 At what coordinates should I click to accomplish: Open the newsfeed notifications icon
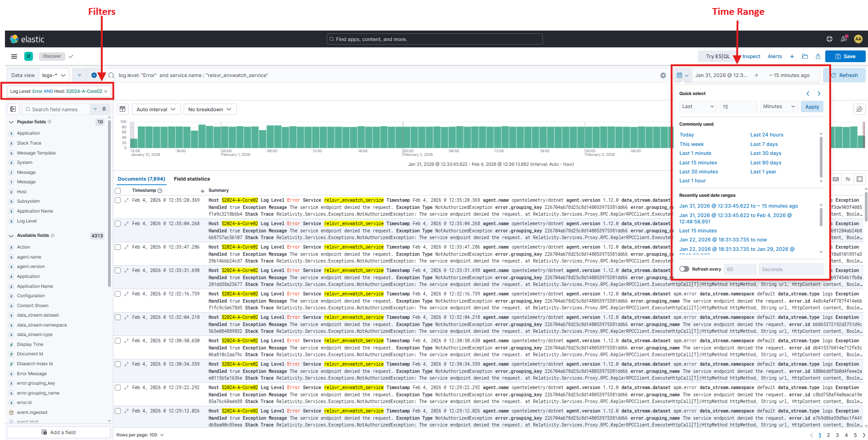844,39
